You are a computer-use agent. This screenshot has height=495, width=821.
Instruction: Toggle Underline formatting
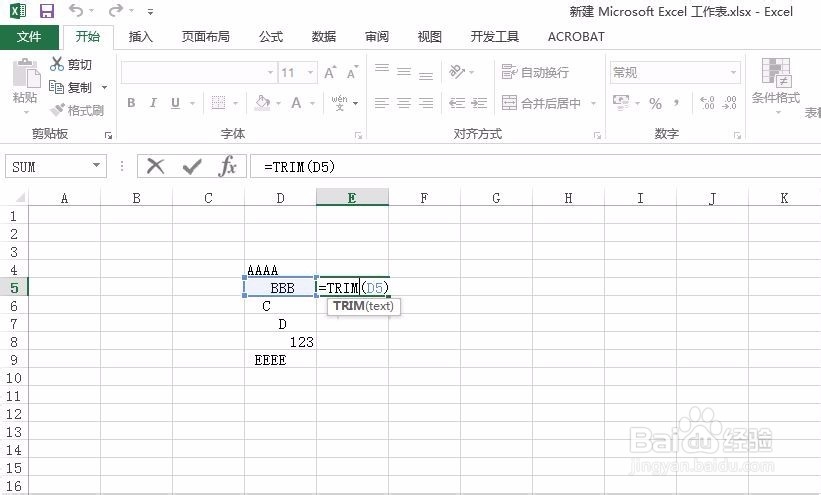175,103
